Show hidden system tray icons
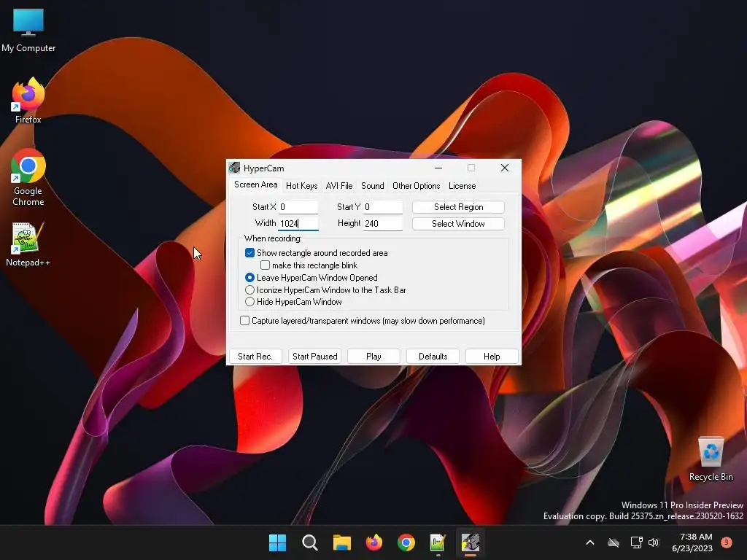Viewport: 747px width, 560px height. pos(589,542)
